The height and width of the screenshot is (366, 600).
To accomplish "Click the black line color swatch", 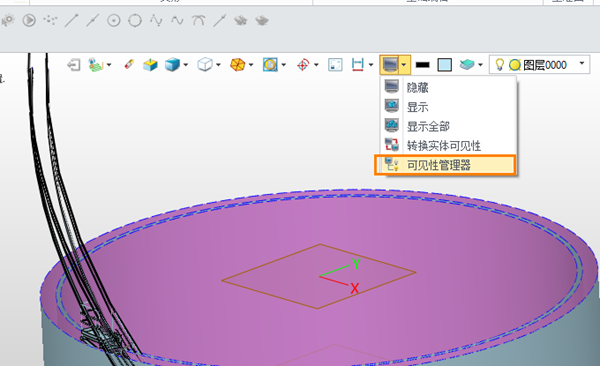I will pos(422,65).
